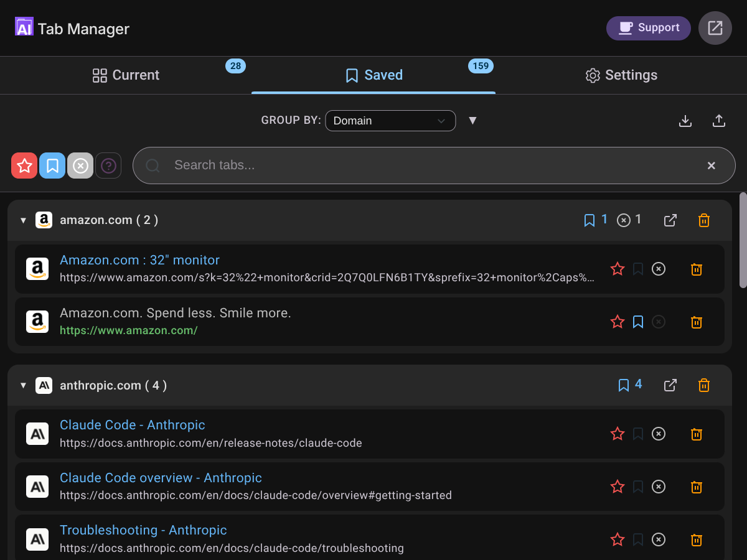Clear the search field with the X

[x=712, y=166]
